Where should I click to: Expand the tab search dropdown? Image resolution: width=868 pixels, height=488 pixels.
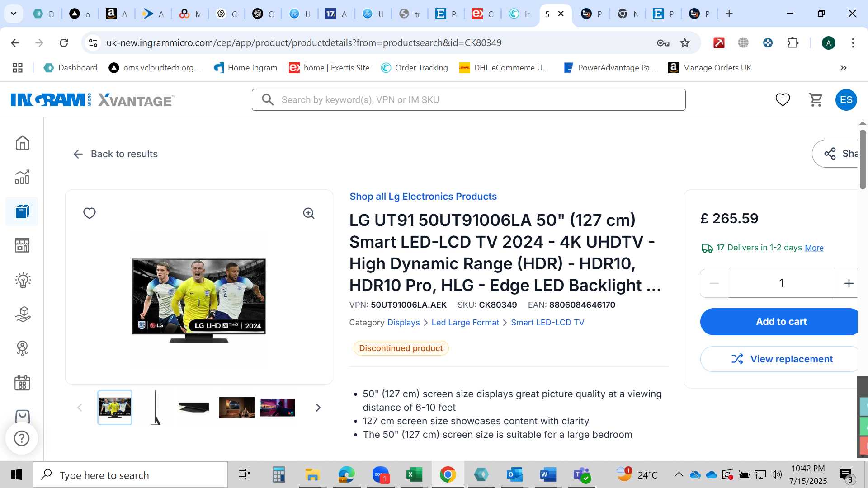(14, 14)
